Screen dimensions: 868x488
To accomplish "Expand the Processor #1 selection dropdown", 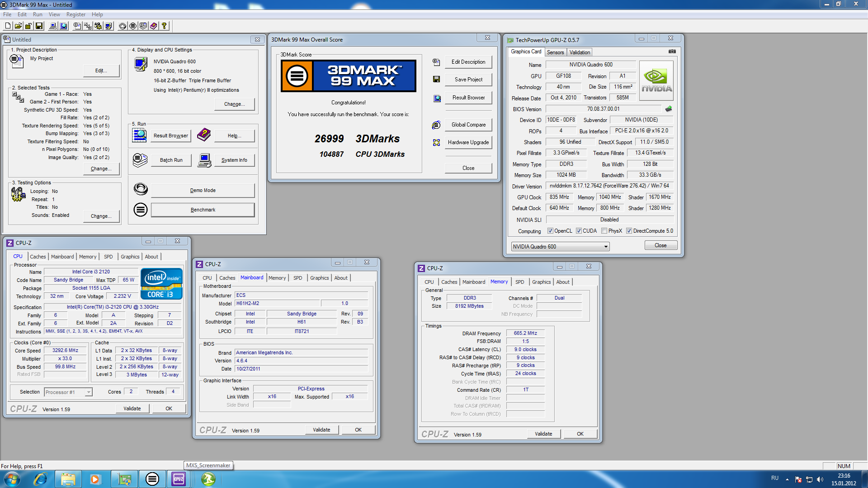I will tap(89, 392).
